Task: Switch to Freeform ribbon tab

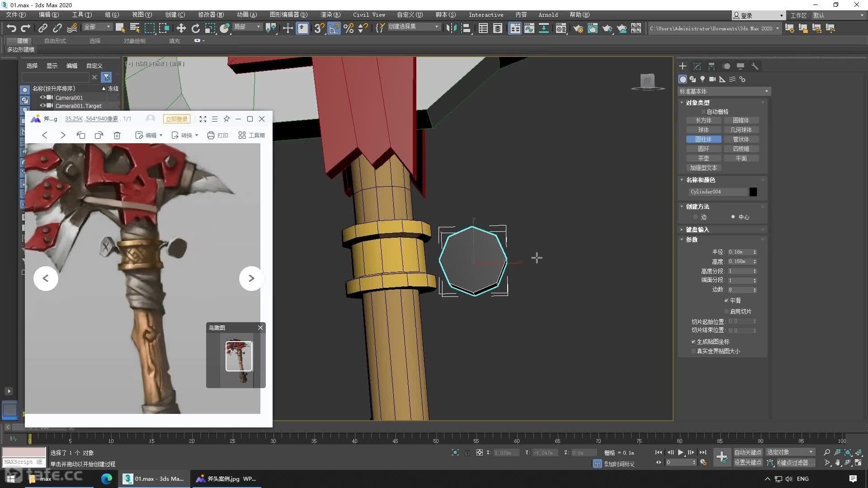Action: coord(55,41)
